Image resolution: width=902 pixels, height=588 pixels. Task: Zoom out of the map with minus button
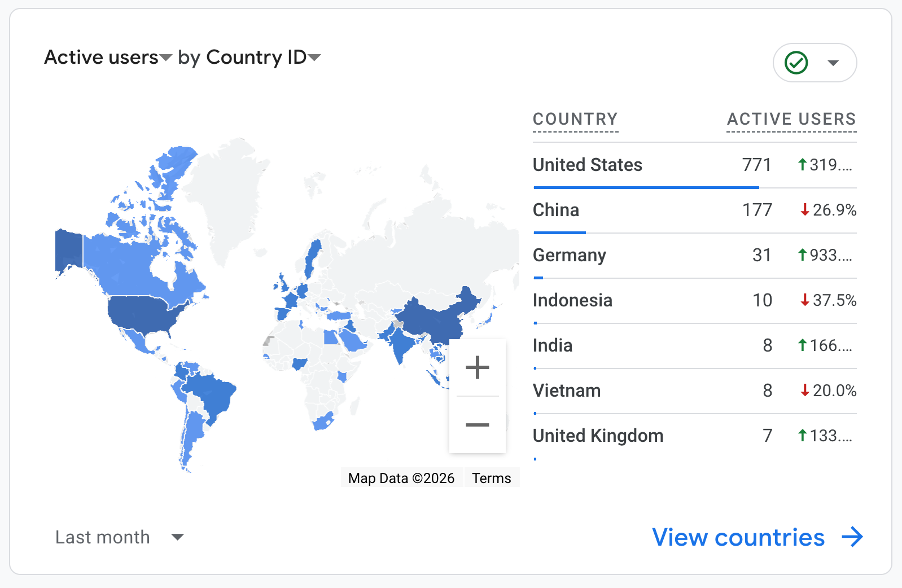pyautogui.click(x=477, y=425)
